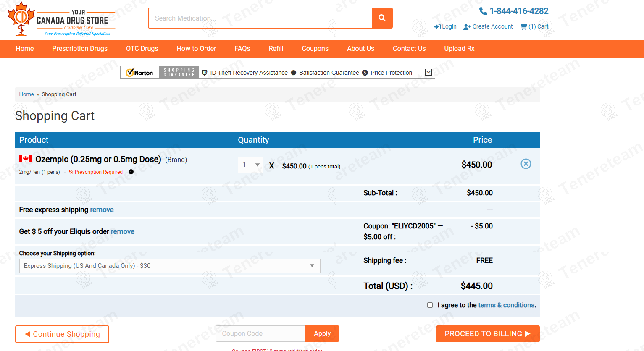
Task: Click the info icon next to Prescription Required
Action: pyautogui.click(x=131, y=172)
